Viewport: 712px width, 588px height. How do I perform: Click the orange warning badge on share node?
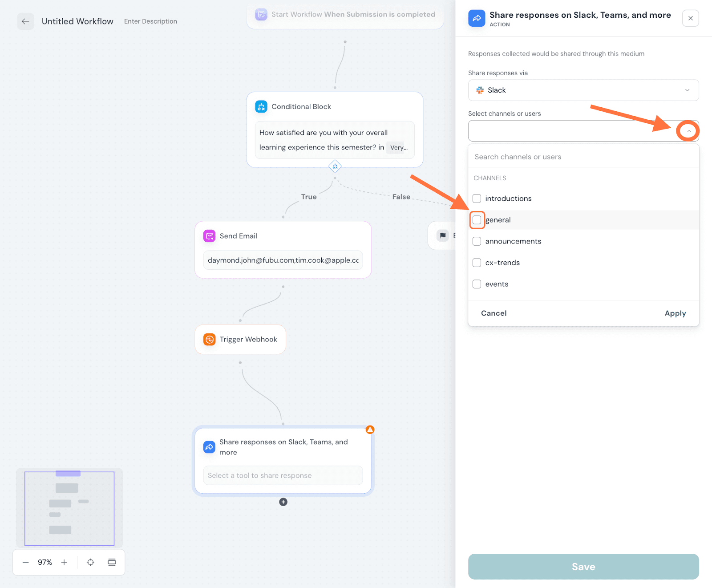tap(370, 430)
